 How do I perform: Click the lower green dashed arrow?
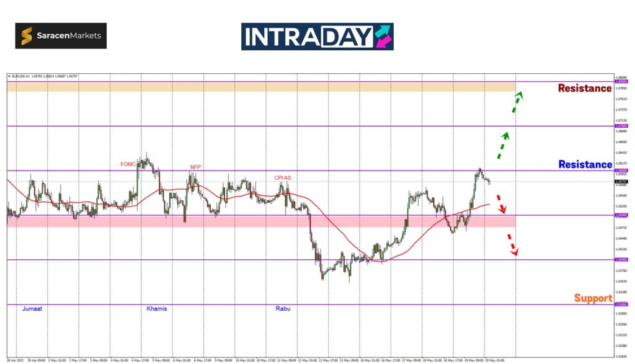click(x=504, y=144)
